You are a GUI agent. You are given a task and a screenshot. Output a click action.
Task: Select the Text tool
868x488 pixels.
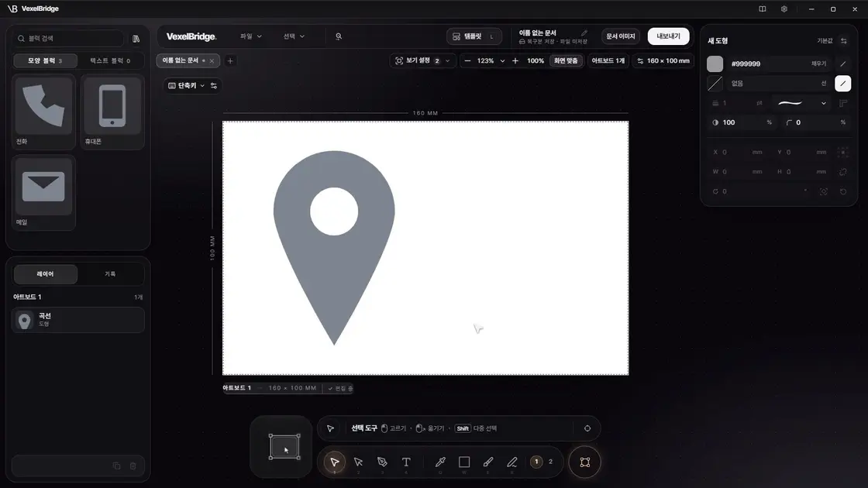pyautogui.click(x=406, y=462)
